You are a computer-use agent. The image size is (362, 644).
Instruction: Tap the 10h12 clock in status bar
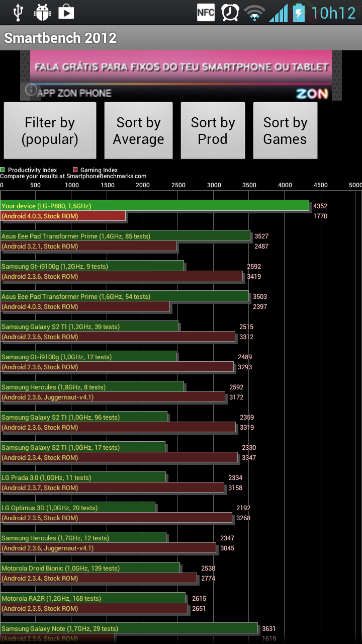tap(333, 13)
